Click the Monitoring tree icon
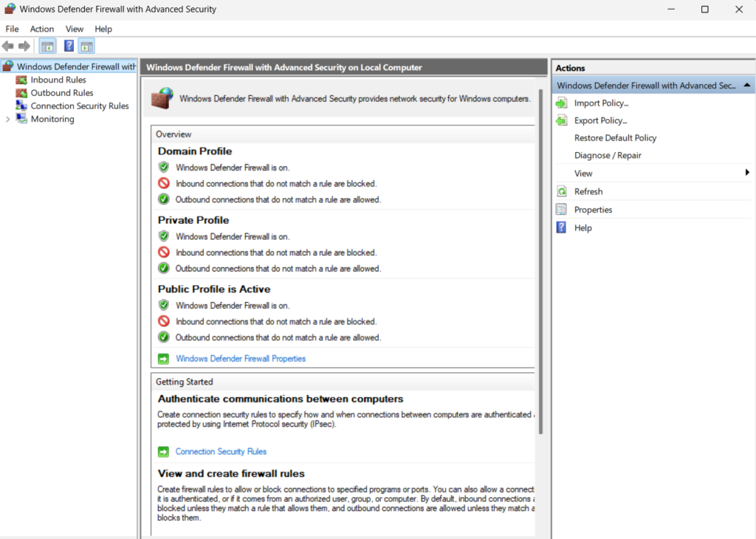This screenshot has width=756, height=539. (21, 119)
